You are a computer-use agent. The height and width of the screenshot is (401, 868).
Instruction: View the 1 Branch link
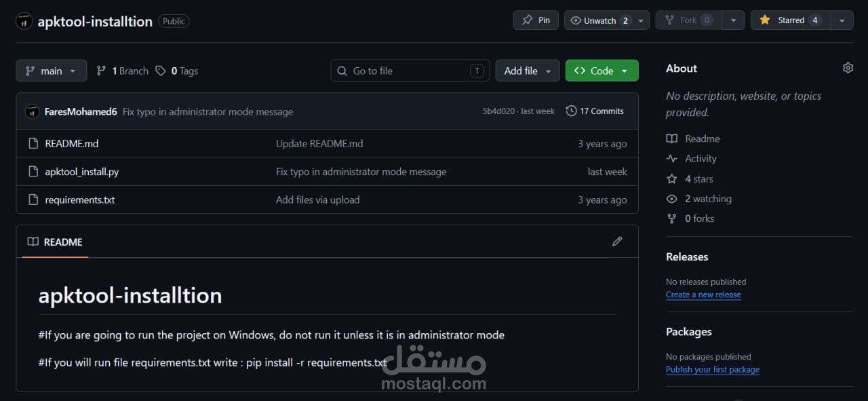coord(122,71)
